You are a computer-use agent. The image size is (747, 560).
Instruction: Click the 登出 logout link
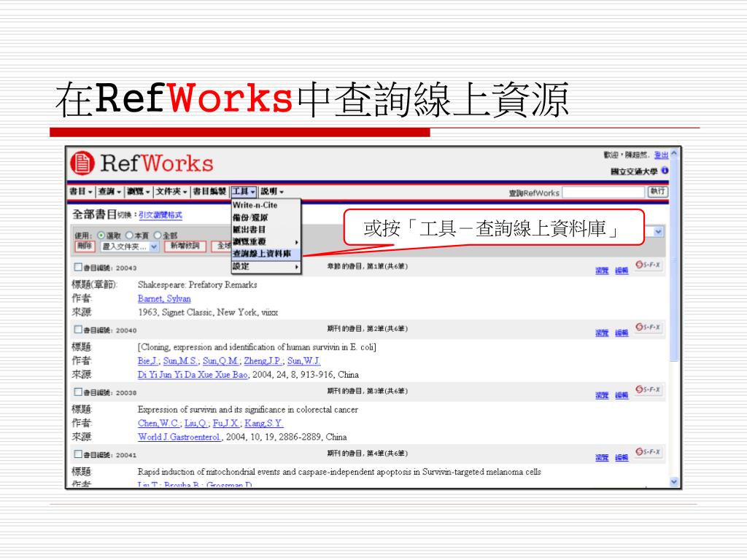point(661,155)
